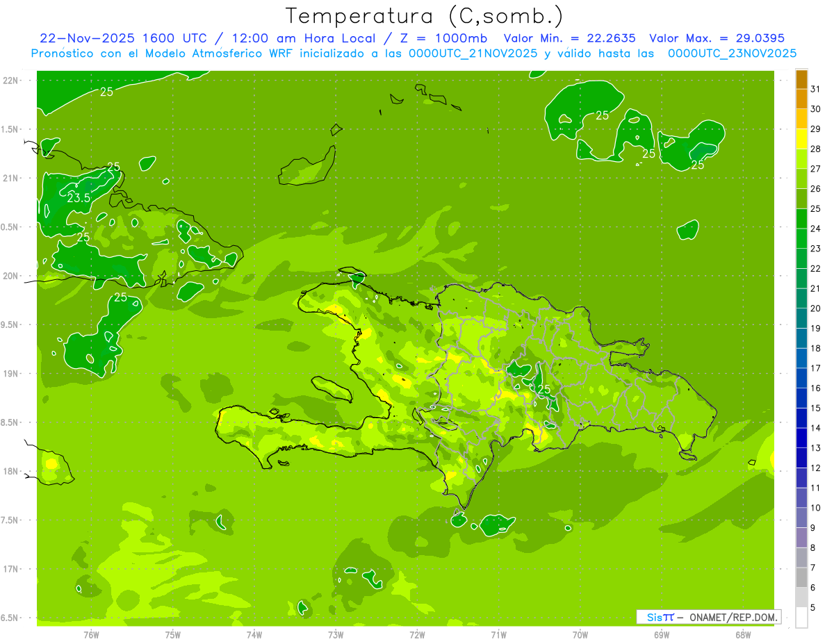Click the '19N' latitude axis label
The width and height of the screenshot is (834, 644).
click(10, 373)
